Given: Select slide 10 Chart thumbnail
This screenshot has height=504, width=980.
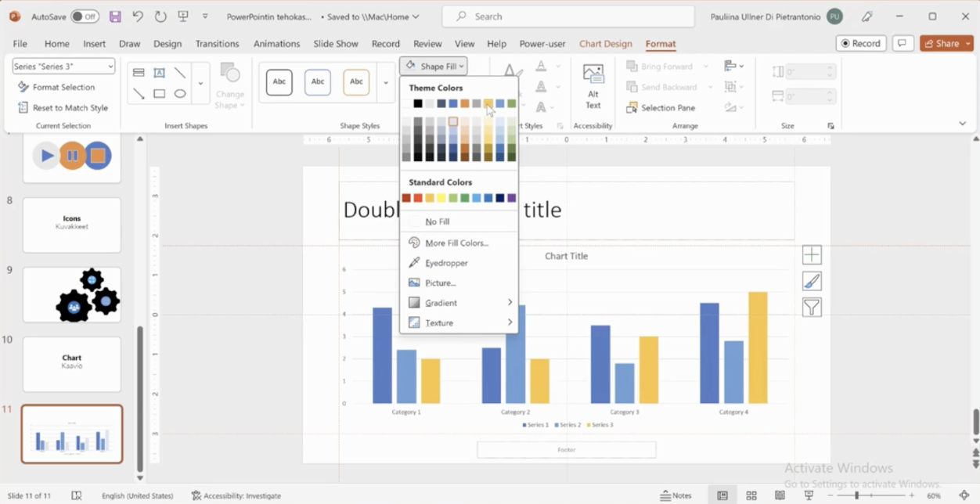Looking at the screenshot, I should click(72, 365).
